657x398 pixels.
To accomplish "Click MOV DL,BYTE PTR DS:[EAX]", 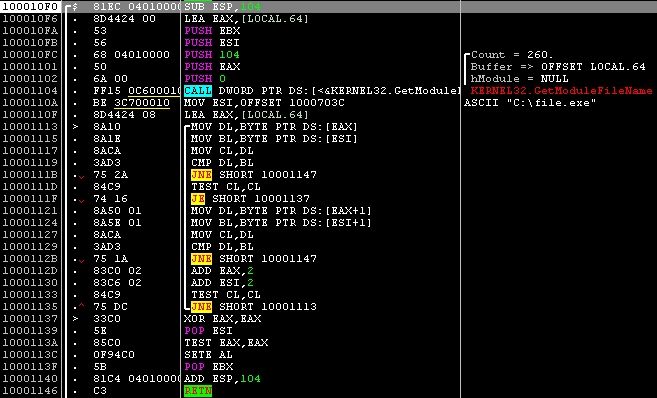I will tap(274, 127).
